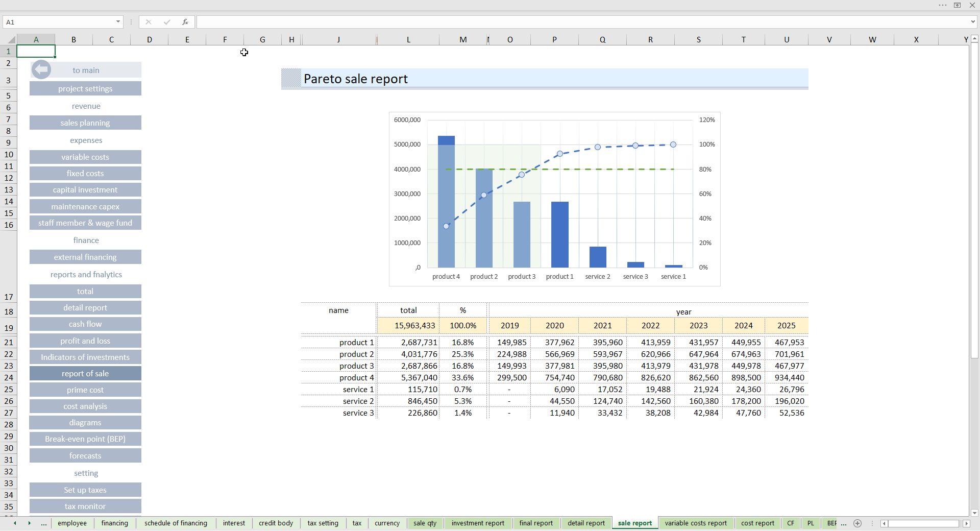Click the 'fixed costs' sidebar button
This screenshot has height=531, width=980.
85,173
